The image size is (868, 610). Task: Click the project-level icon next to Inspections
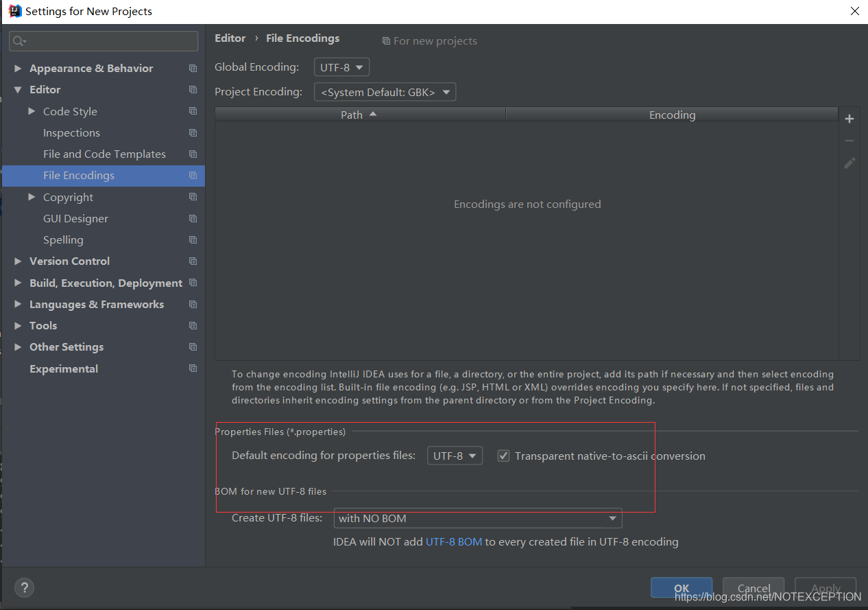pyautogui.click(x=193, y=132)
